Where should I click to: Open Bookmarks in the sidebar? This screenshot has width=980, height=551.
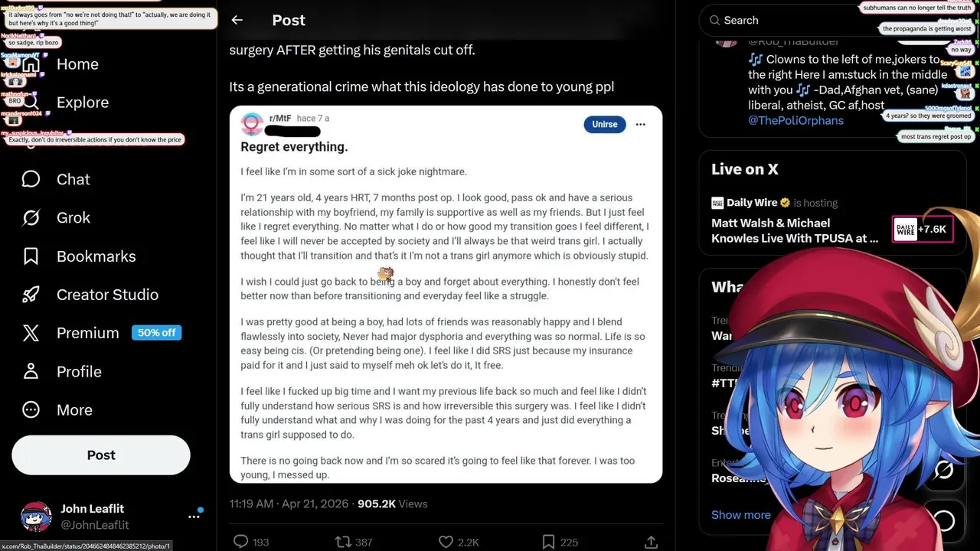(x=79, y=256)
